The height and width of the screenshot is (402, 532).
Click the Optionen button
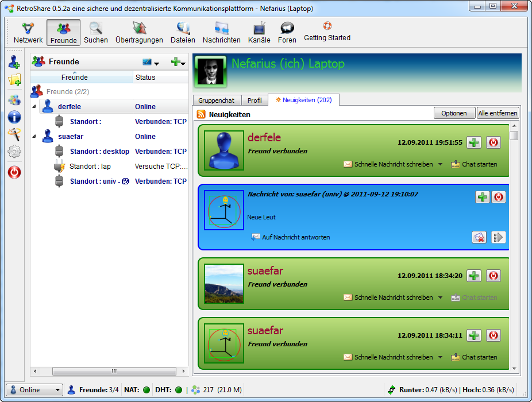[x=454, y=113]
